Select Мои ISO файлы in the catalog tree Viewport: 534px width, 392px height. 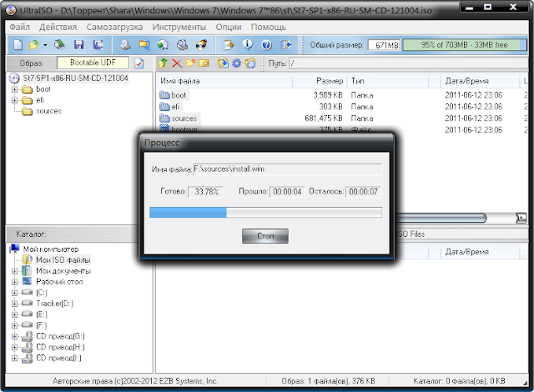click(x=63, y=260)
